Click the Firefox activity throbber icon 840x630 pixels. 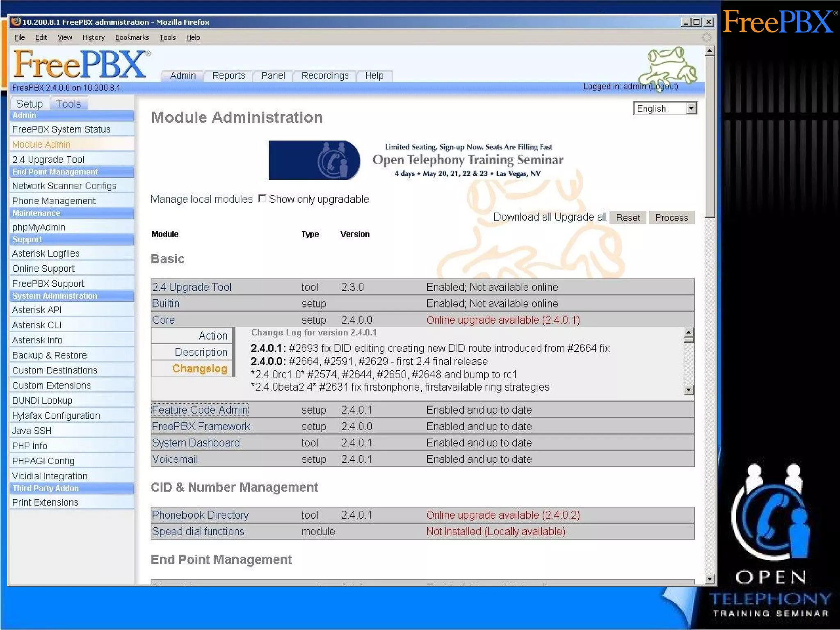point(706,37)
